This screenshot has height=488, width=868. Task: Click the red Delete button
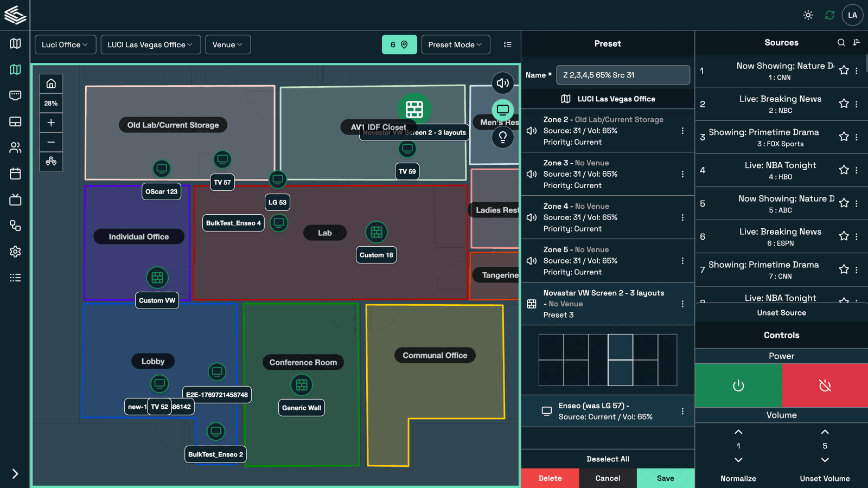[x=550, y=478]
